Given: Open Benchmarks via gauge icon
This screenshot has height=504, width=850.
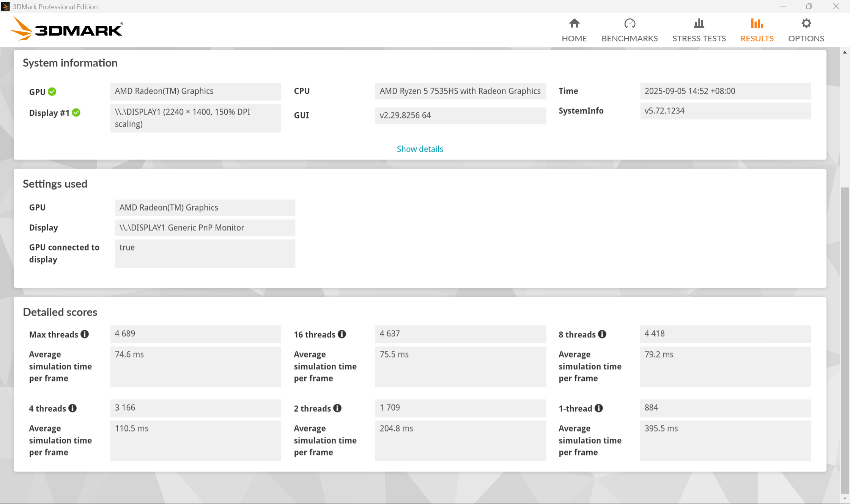Looking at the screenshot, I should click(x=630, y=24).
